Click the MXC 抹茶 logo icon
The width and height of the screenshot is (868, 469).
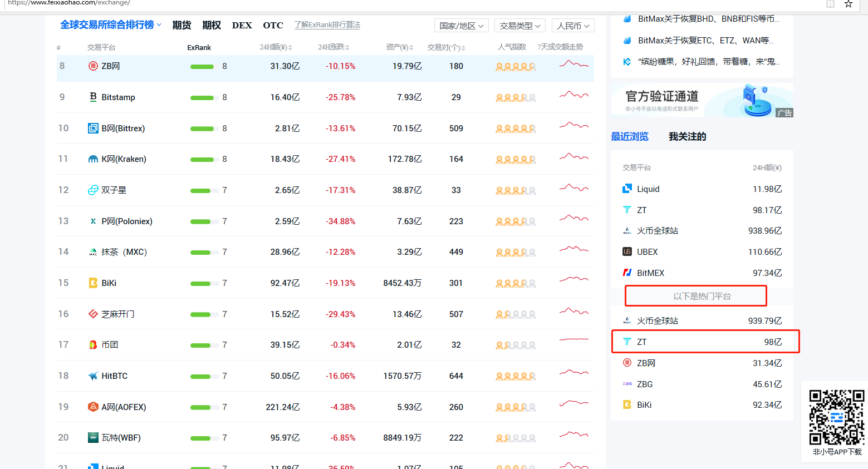(x=93, y=252)
